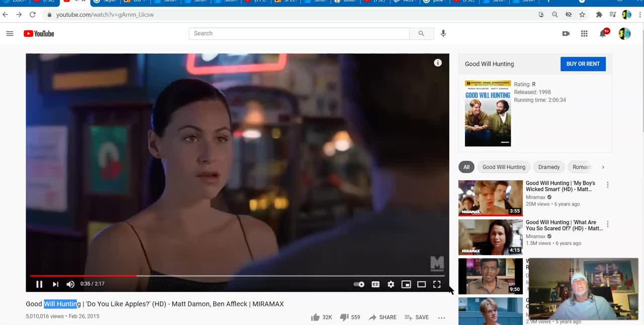Open the Create video camera icon

566,34
